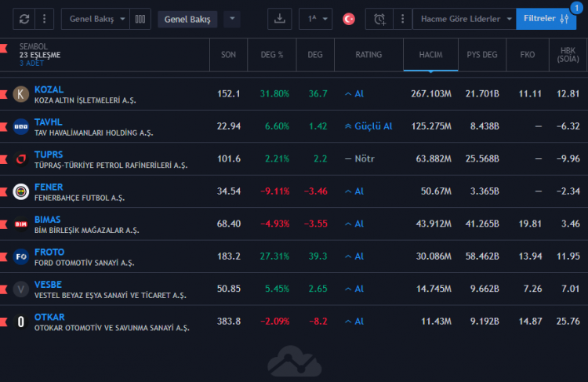Image resolution: width=588 pixels, height=382 pixels.
Task: Click the FENERBAHÇE FUTBOL A.Ş. name
Action: pyautogui.click(x=79, y=198)
